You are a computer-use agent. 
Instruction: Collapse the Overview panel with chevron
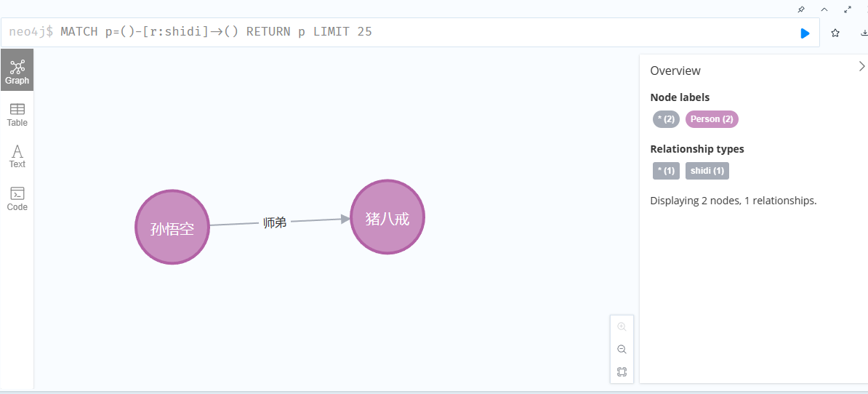click(x=861, y=66)
